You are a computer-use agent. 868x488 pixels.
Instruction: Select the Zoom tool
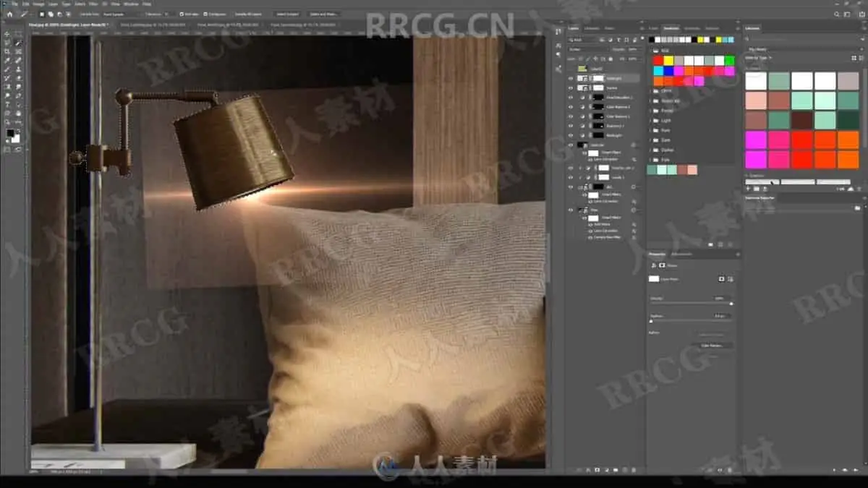[7, 122]
